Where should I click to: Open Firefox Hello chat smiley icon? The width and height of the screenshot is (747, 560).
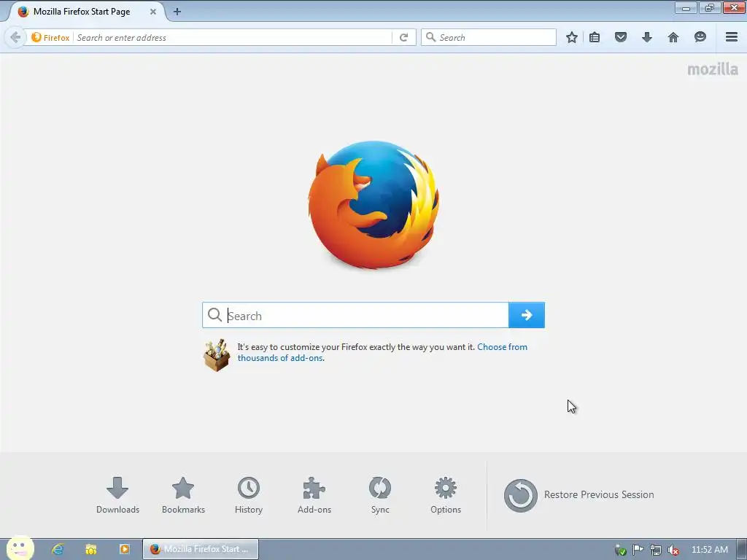coord(700,37)
